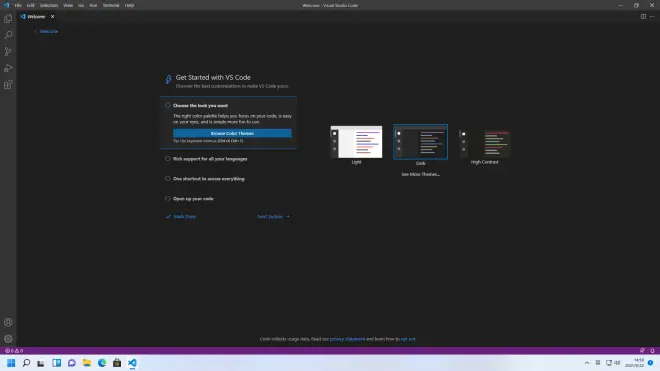660x371 pixels.
Task: Go back via the Welcome breadcrumb link
Action: (x=49, y=31)
